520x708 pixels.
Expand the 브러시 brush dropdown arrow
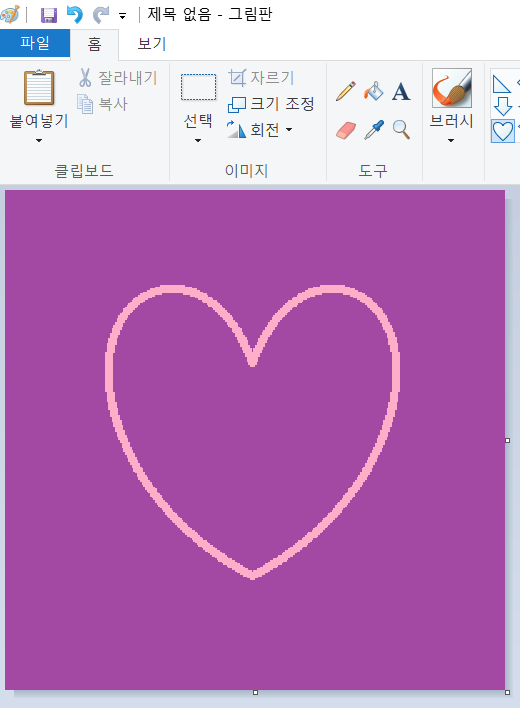pos(450,140)
